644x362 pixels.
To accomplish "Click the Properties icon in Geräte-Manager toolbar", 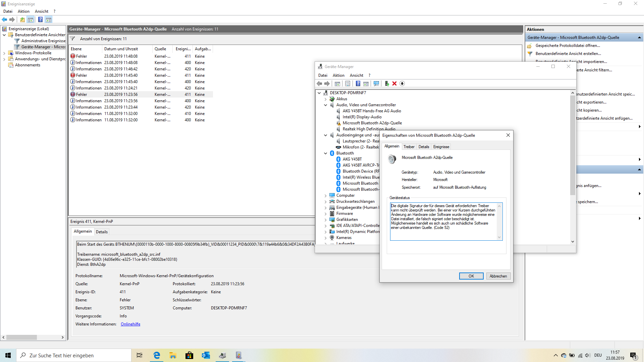I will [x=348, y=83].
